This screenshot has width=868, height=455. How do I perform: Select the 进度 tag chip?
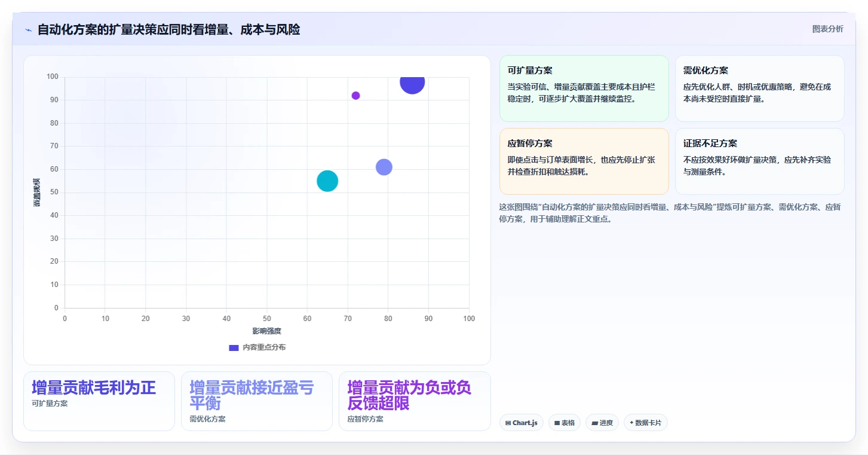click(x=602, y=423)
